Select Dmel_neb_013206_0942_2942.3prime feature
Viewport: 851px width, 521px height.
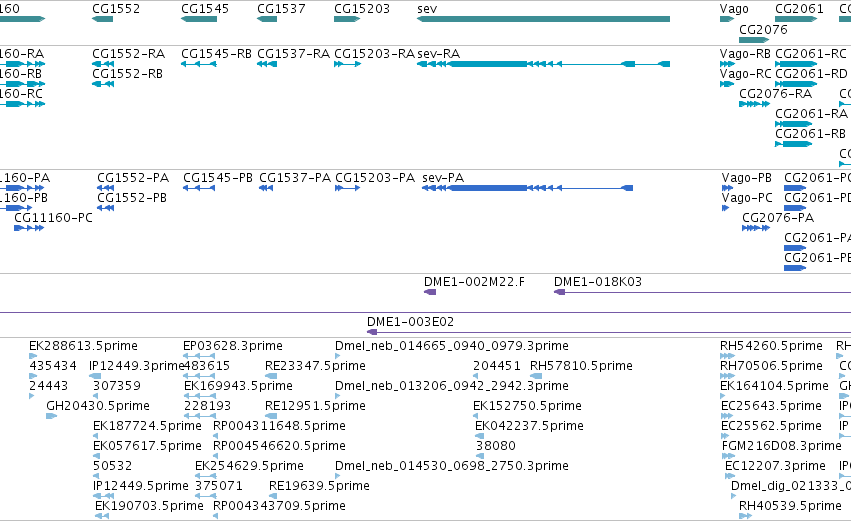click(x=338, y=396)
